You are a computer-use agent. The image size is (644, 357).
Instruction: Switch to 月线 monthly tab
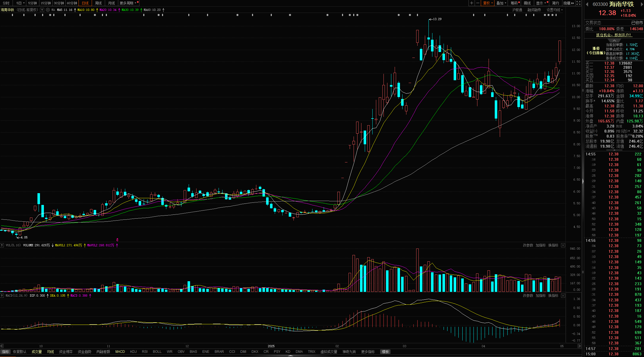click(112, 3)
